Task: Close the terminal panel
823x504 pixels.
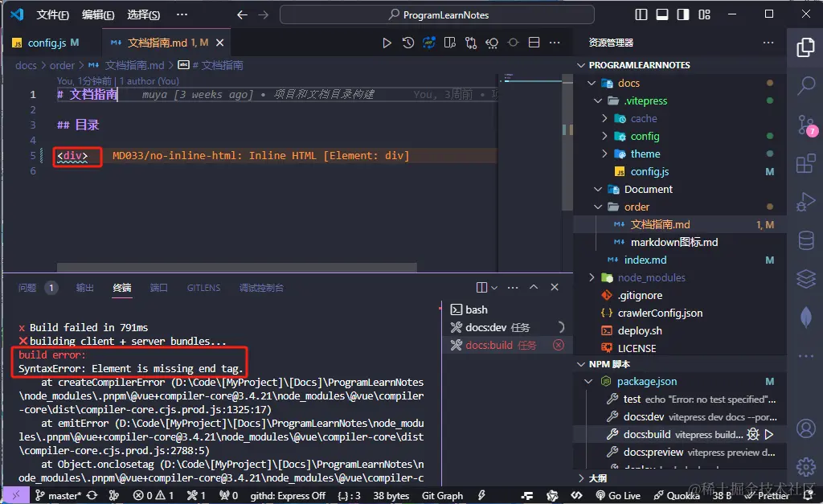Action: (x=555, y=287)
